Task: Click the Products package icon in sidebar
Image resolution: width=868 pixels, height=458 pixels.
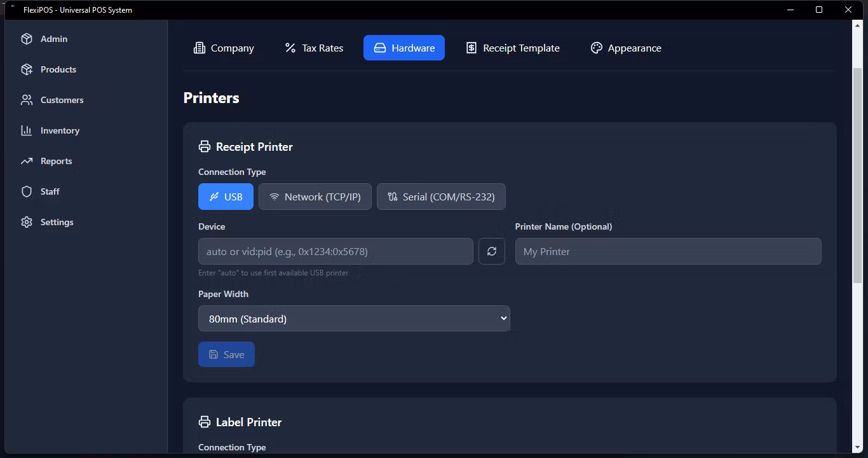Action: [x=27, y=69]
